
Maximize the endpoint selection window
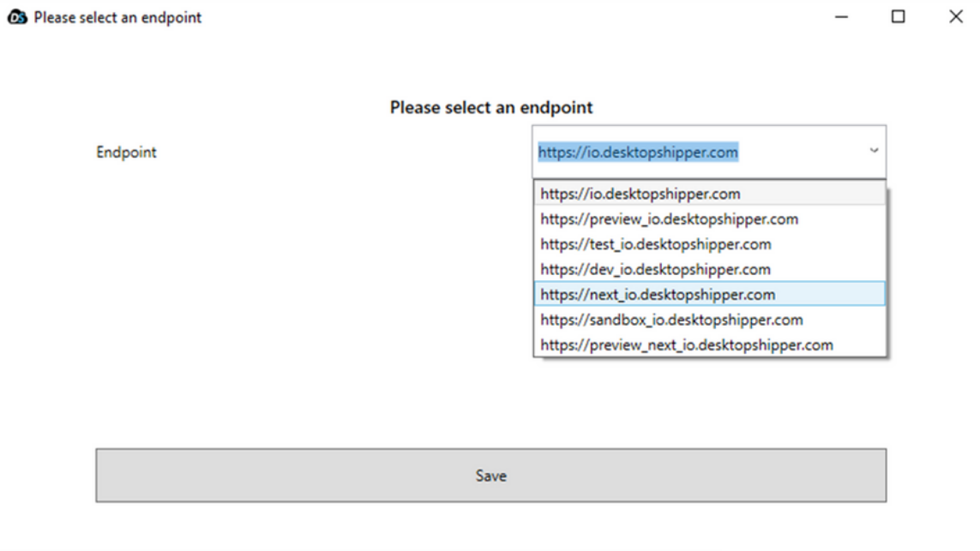(899, 17)
